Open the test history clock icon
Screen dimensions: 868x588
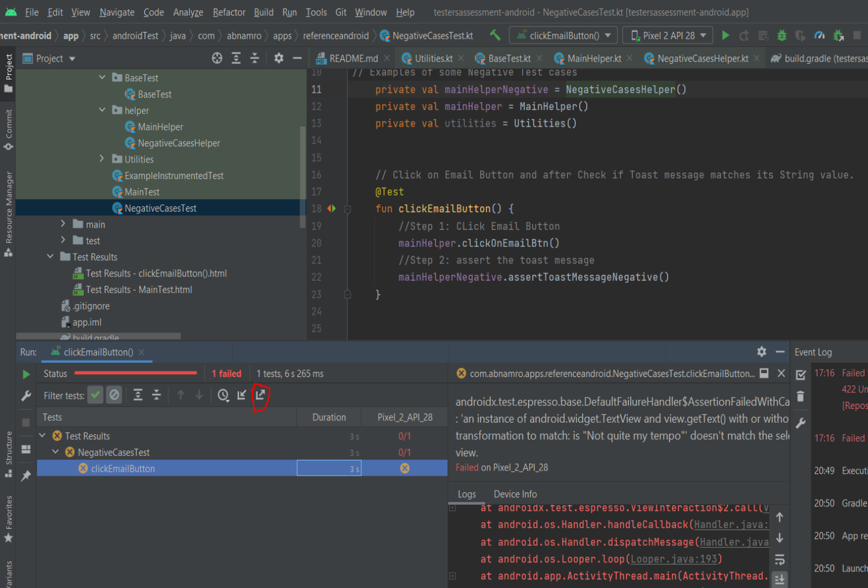(223, 395)
